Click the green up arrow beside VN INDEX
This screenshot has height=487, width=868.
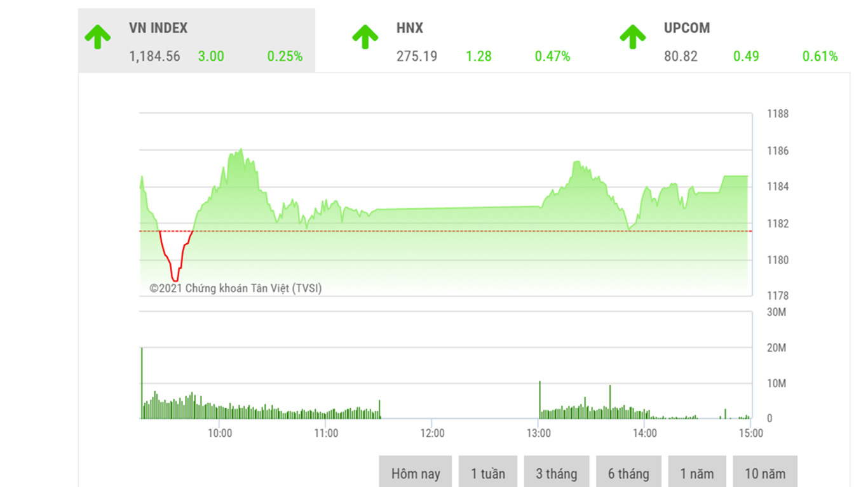98,37
